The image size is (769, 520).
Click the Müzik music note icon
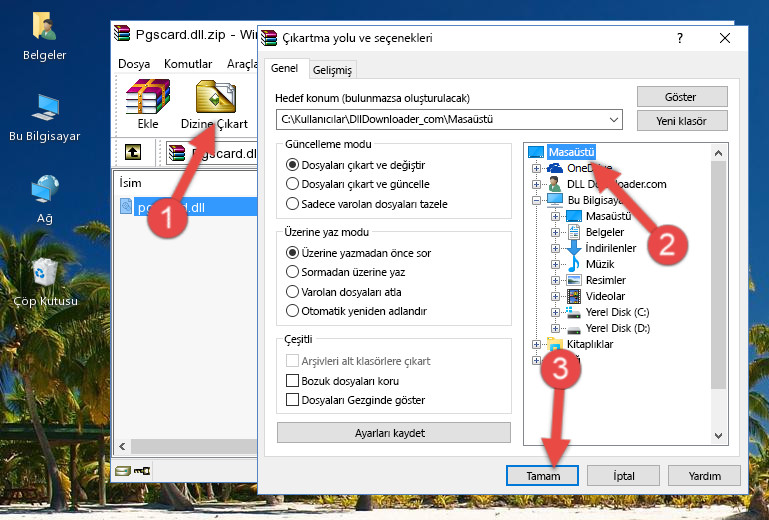click(x=574, y=264)
